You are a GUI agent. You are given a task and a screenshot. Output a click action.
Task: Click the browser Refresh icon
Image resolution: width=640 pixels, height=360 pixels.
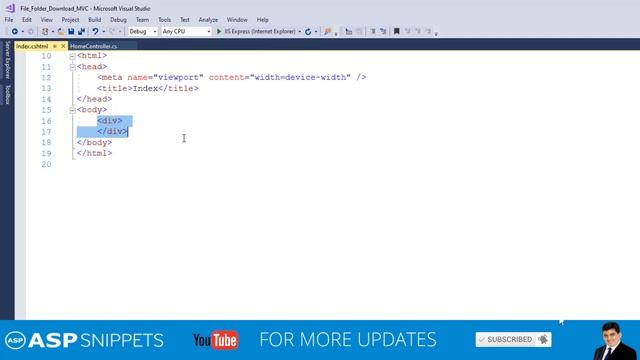308,31
